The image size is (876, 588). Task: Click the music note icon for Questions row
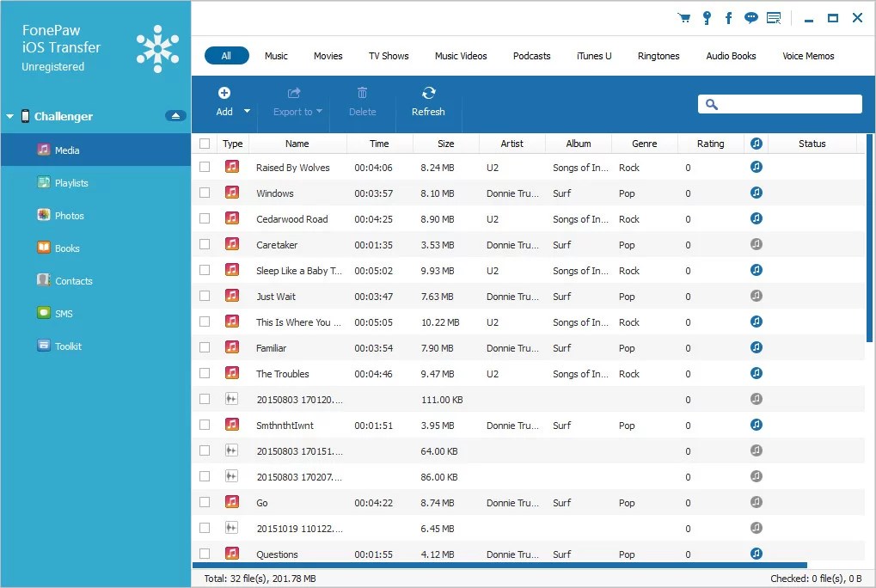(756, 554)
